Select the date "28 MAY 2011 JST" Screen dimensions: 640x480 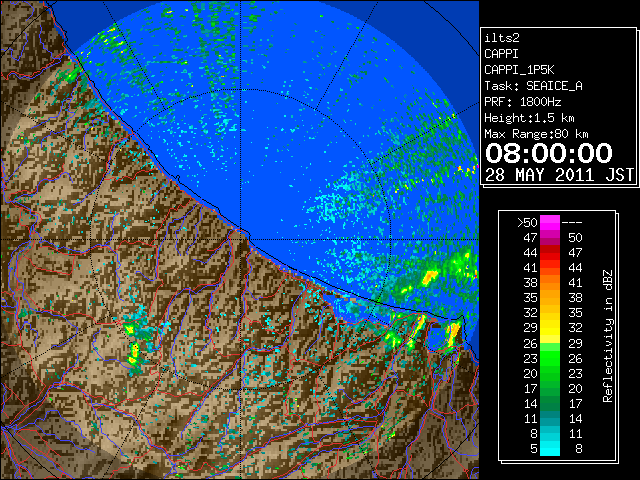click(559, 175)
